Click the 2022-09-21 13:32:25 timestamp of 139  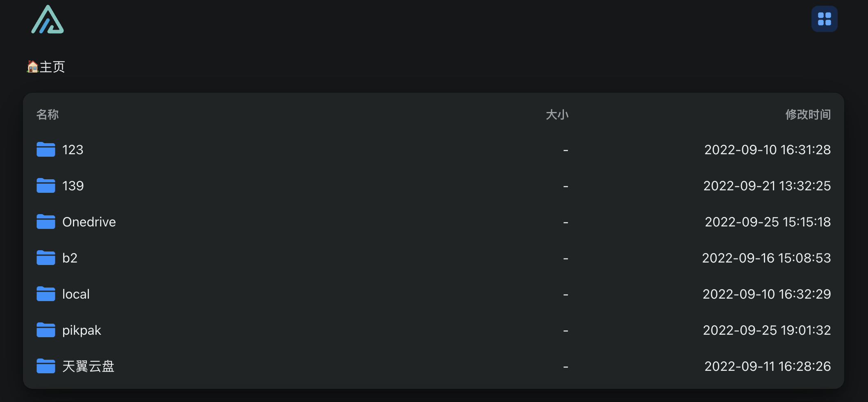click(767, 186)
